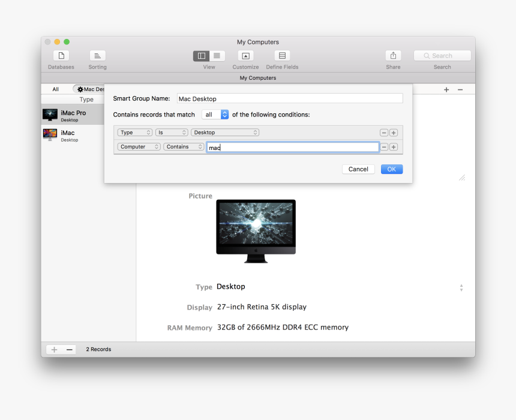Screen dimensions: 516x420
Task: Click the Desktop value of Type field
Action: click(x=230, y=286)
